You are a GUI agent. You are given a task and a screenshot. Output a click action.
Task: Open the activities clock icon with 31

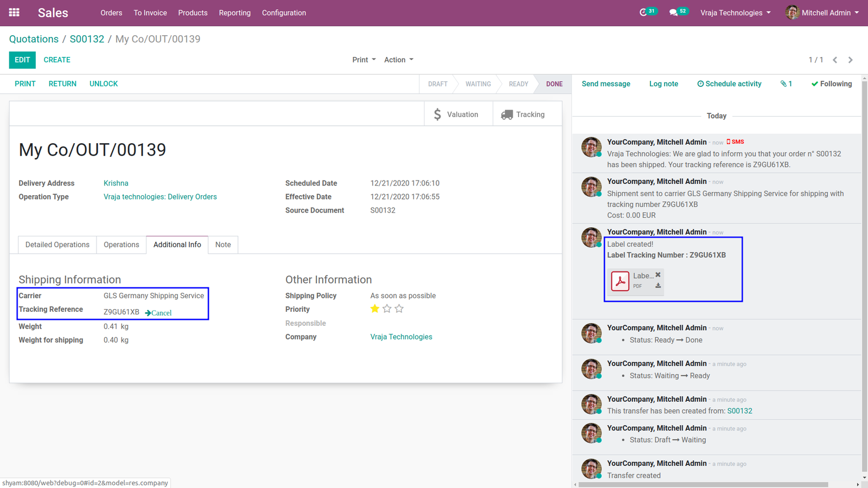click(648, 12)
